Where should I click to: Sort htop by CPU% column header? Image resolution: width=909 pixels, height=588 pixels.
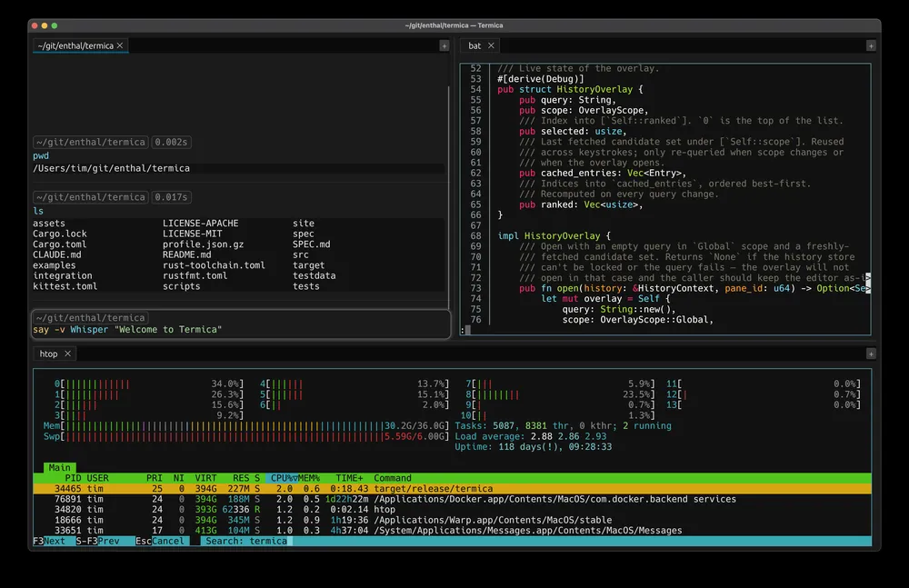coord(282,478)
